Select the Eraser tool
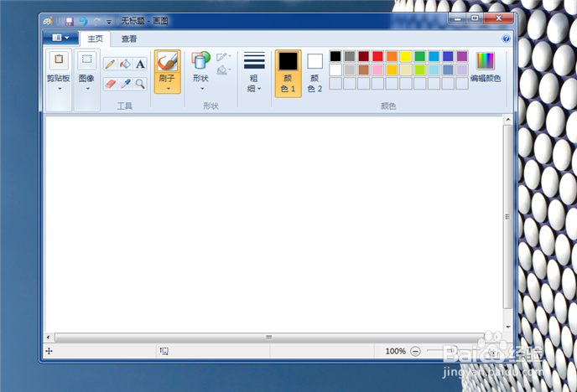 [x=110, y=84]
